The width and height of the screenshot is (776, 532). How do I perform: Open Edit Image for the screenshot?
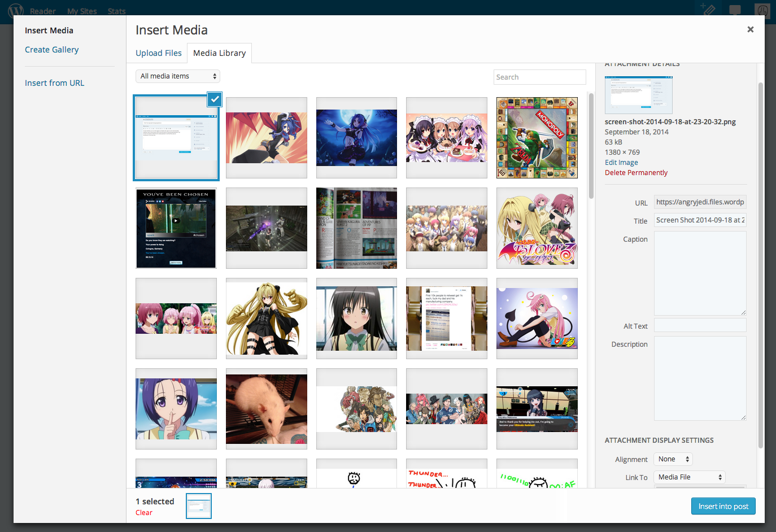click(621, 162)
